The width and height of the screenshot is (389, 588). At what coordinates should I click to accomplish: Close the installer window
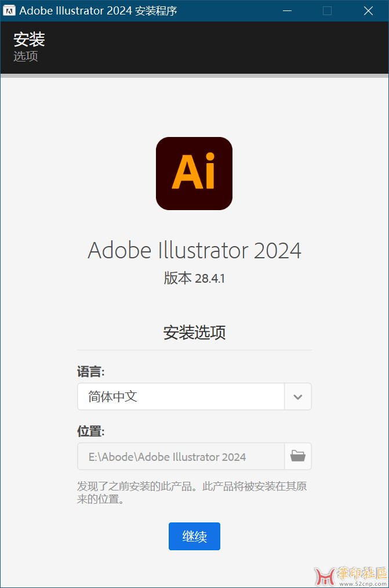coord(368,11)
